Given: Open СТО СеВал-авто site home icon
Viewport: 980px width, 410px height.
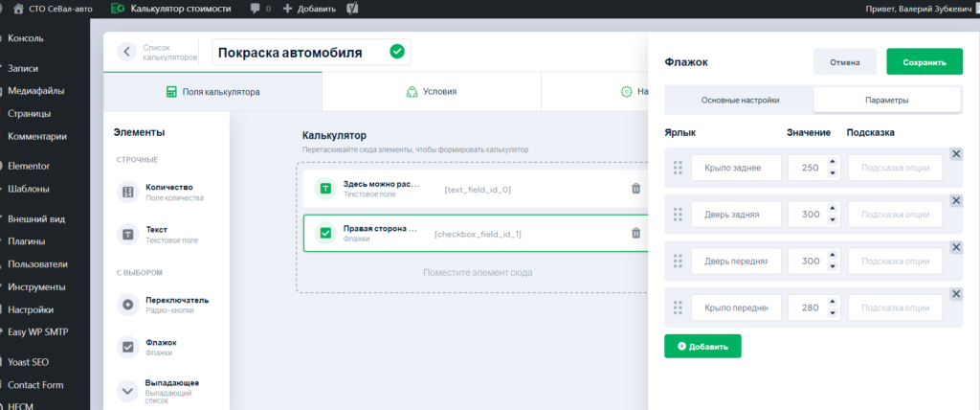Looking at the screenshot, I should click(19, 9).
